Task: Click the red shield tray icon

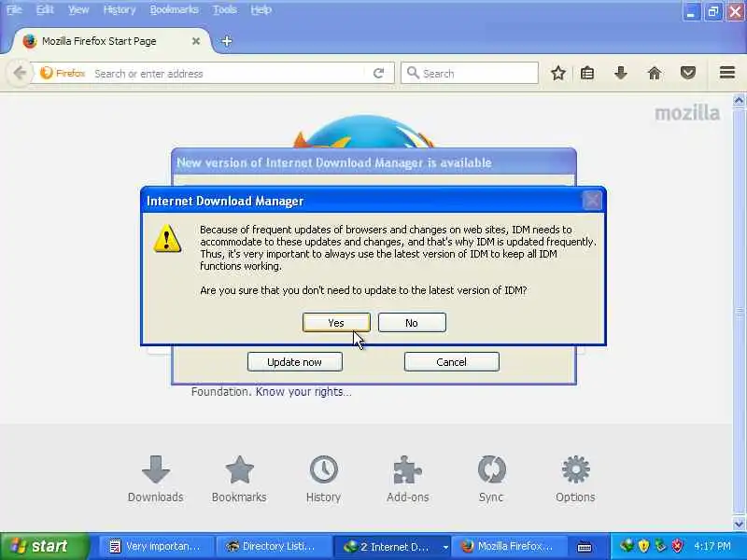Action: click(677, 546)
